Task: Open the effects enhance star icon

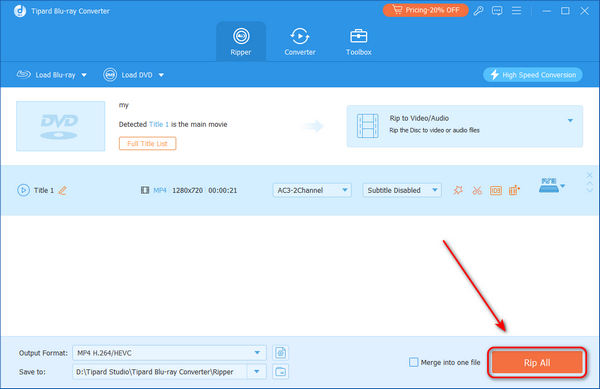Action: click(458, 190)
